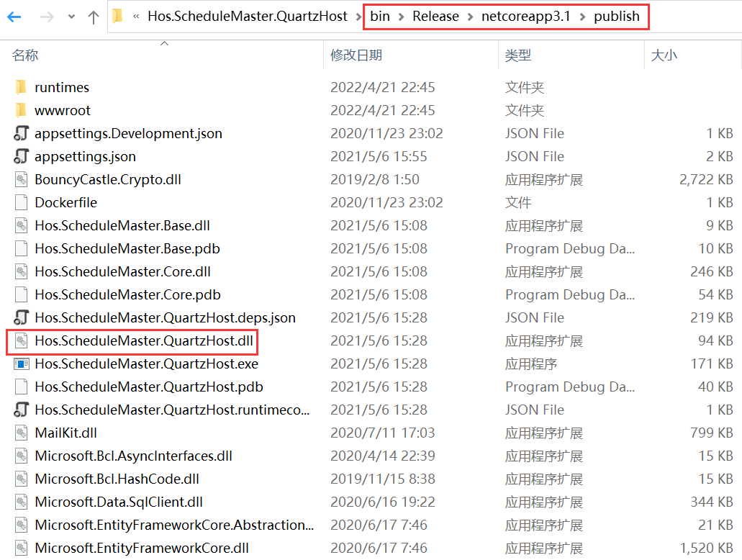Click file name Dockerfile
This screenshot has height=560, width=742.
[65, 202]
